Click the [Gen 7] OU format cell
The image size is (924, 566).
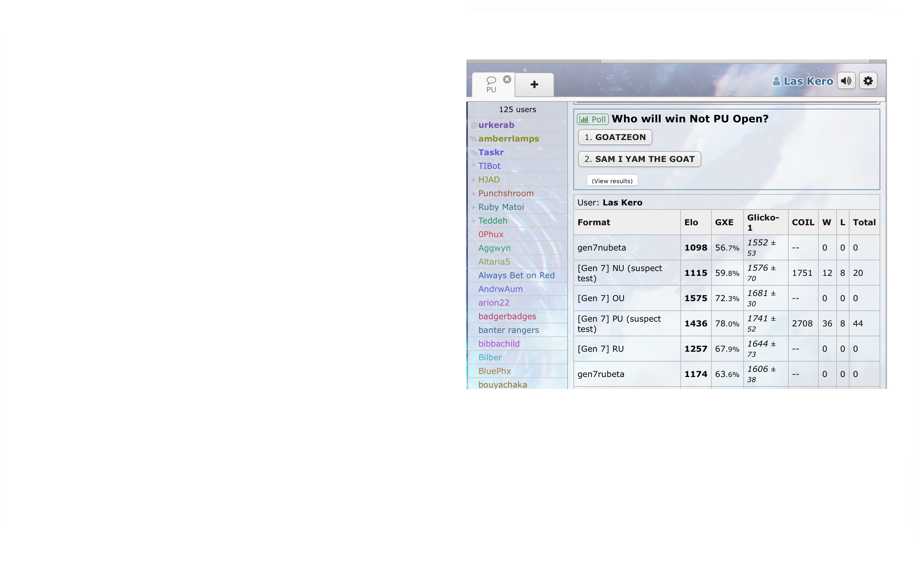pos(627,298)
